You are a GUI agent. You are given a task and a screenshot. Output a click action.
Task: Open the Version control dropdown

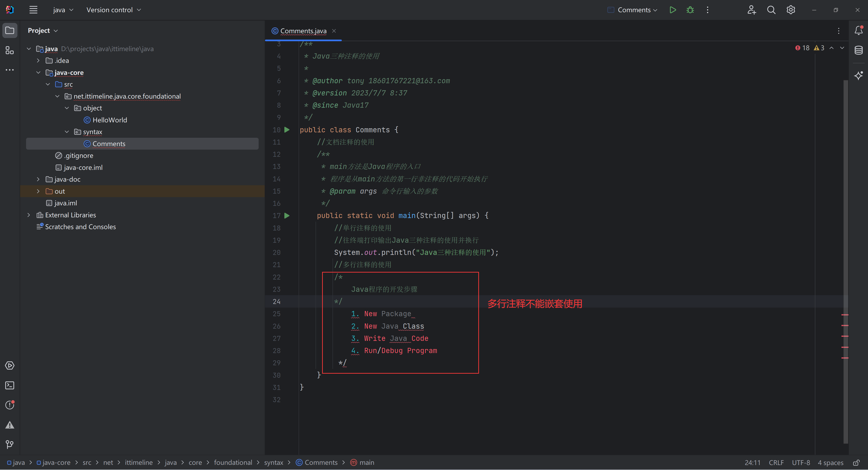click(113, 10)
